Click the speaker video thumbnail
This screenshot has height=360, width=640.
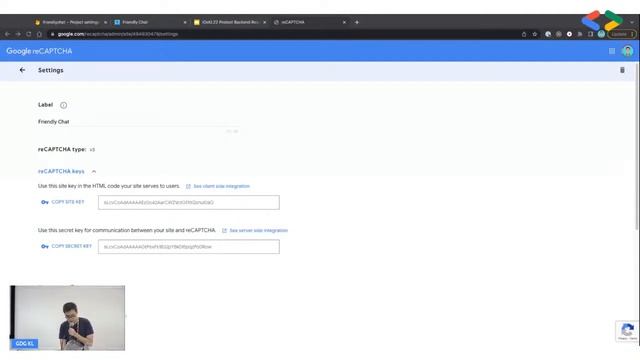coord(67,318)
